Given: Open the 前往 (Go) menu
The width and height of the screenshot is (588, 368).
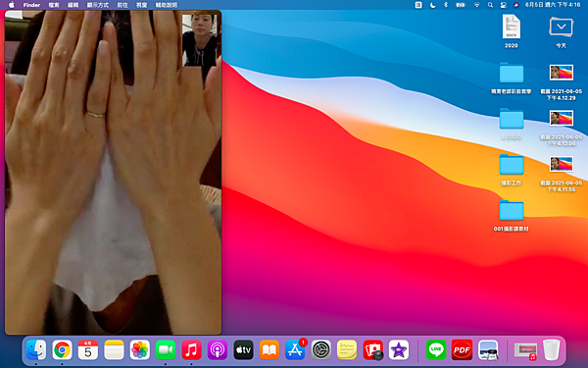Looking at the screenshot, I should point(122,5).
